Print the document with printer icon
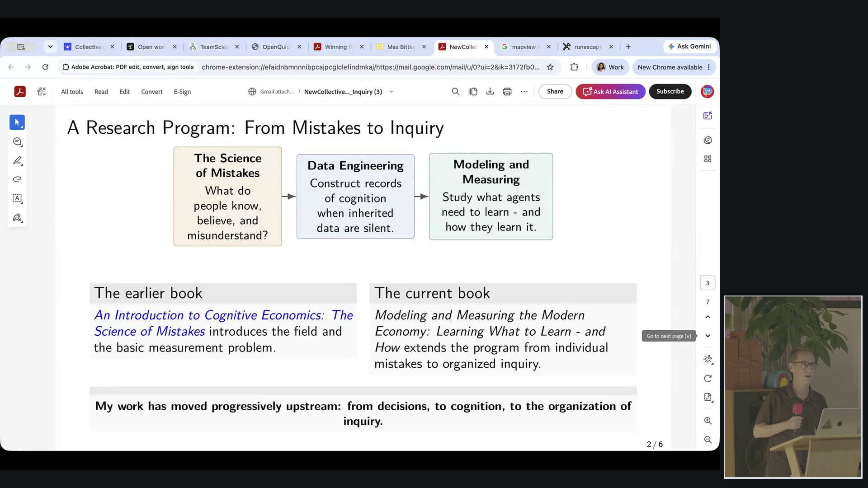868x488 pixels. pos(507,92)
